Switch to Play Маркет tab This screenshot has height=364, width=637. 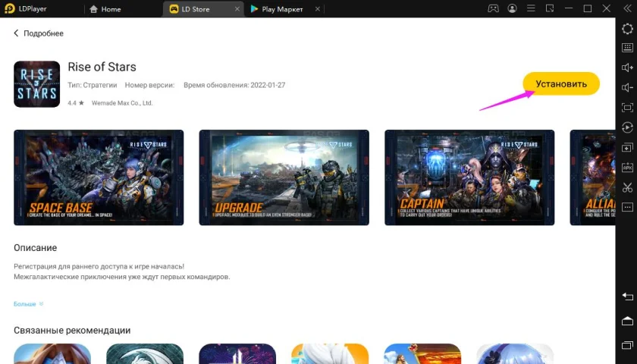(277, 9)
